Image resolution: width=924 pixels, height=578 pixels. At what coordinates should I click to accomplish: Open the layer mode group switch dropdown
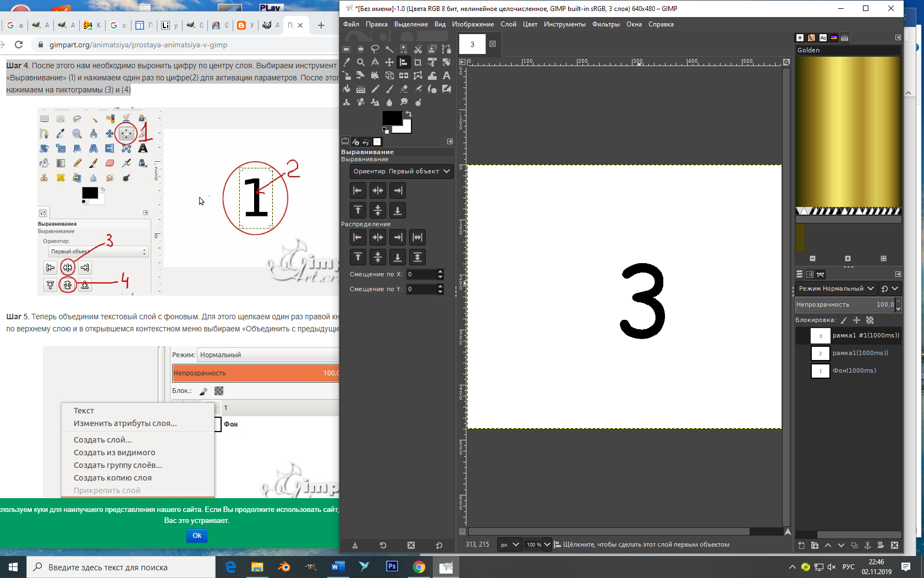click(890, 288)
